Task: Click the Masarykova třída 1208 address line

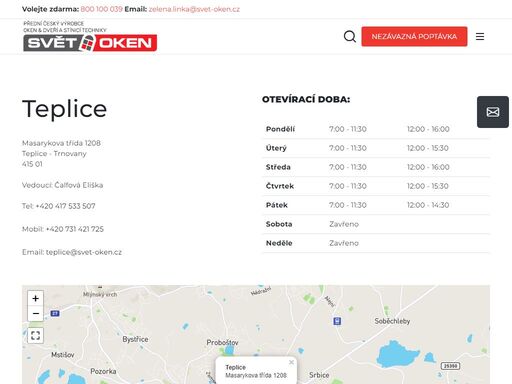Action: (61, 143)
